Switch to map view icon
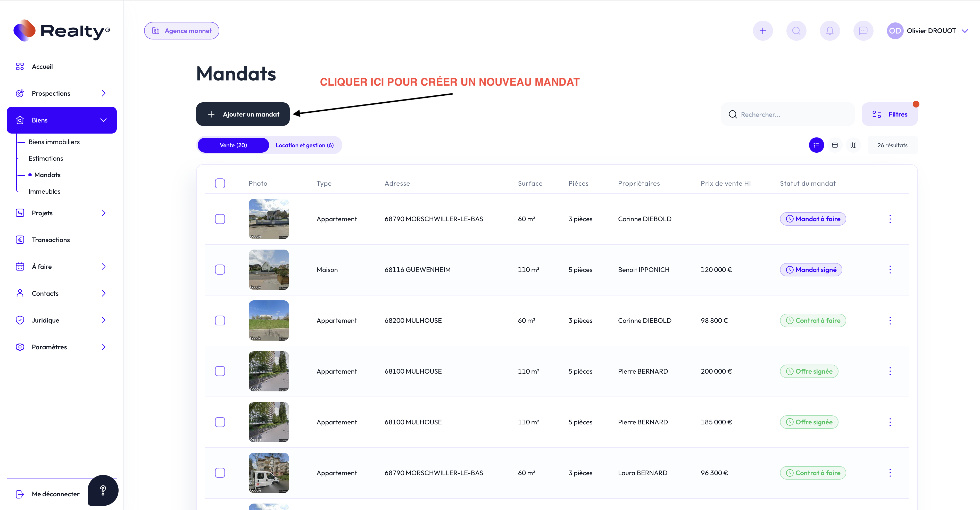980x510 pixels. 853,145
